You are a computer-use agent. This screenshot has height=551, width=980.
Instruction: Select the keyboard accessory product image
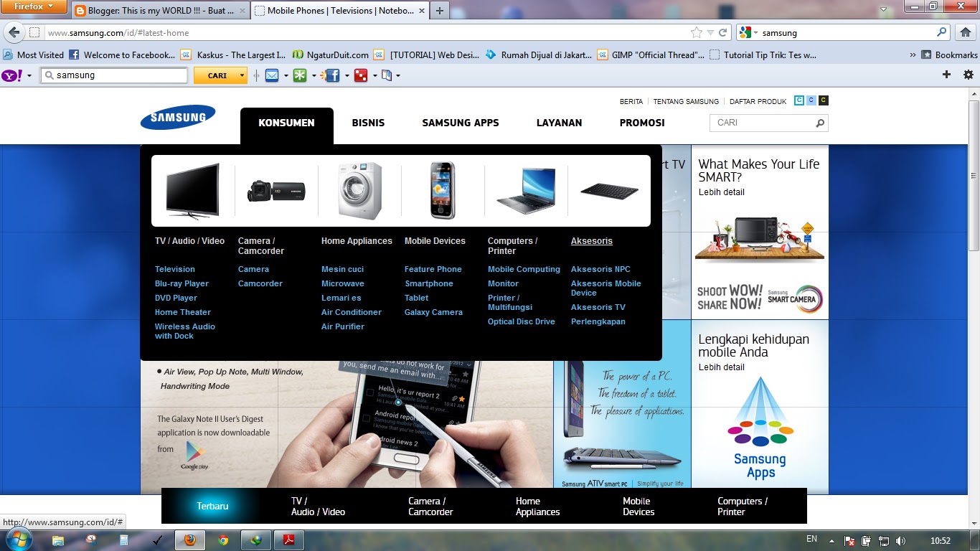[609, 192]
